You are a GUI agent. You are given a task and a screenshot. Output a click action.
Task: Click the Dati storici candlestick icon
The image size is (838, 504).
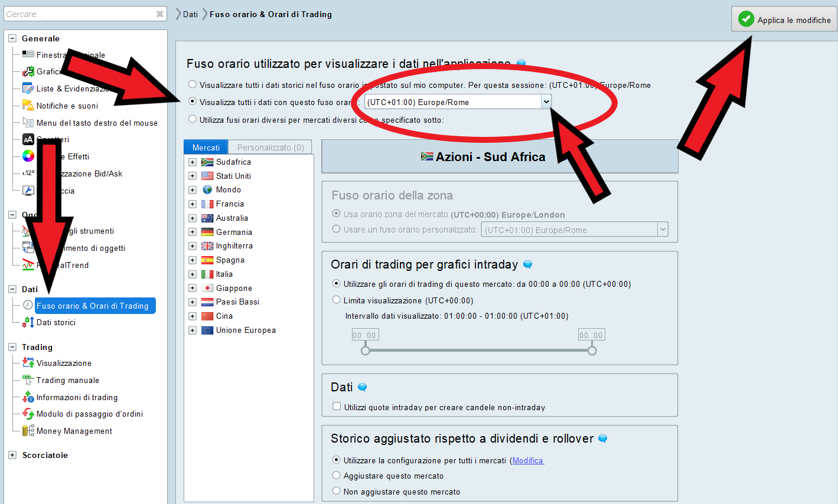(28, 322)
